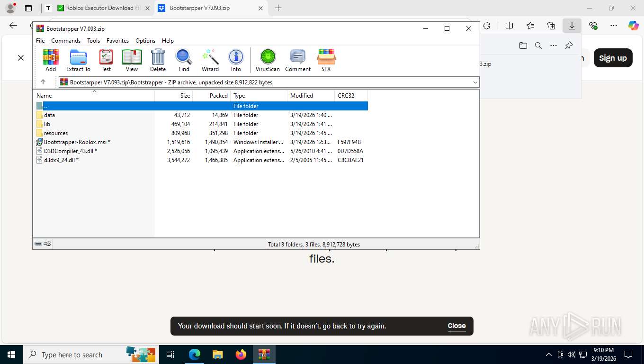Click the key icon in WinRAR status bar
This screenshot has height=364, width=644.
point(47,244)
